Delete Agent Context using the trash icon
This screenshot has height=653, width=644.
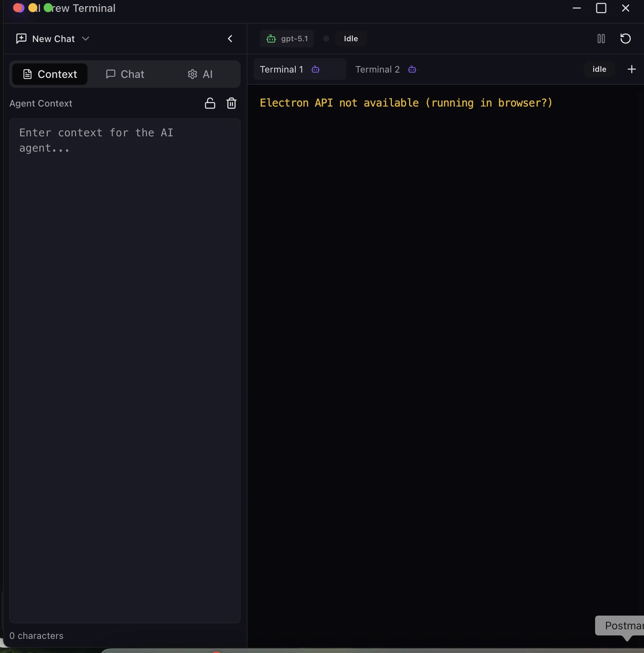231,103
